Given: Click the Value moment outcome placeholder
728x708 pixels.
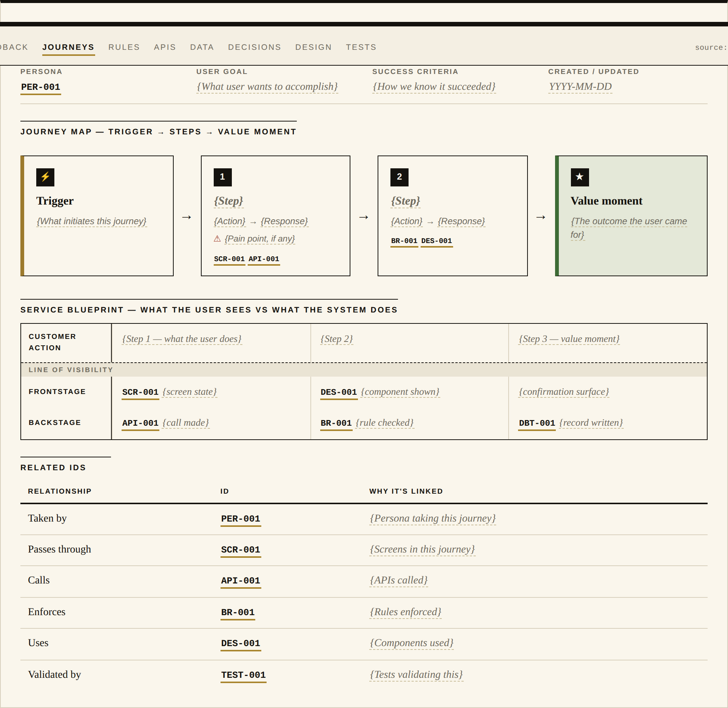Looking at the screenshot, I should pos(629,228).
